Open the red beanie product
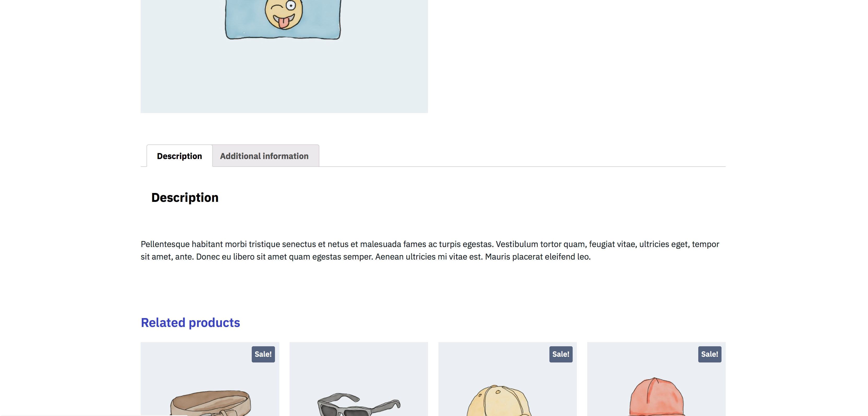This screenshot has width=868, height=416. (x=656, y=379)
